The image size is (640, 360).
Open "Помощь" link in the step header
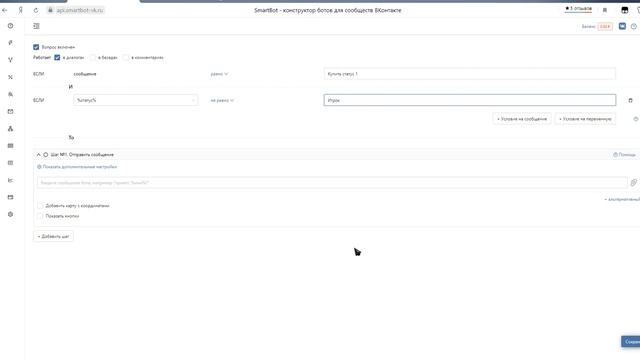624,155
